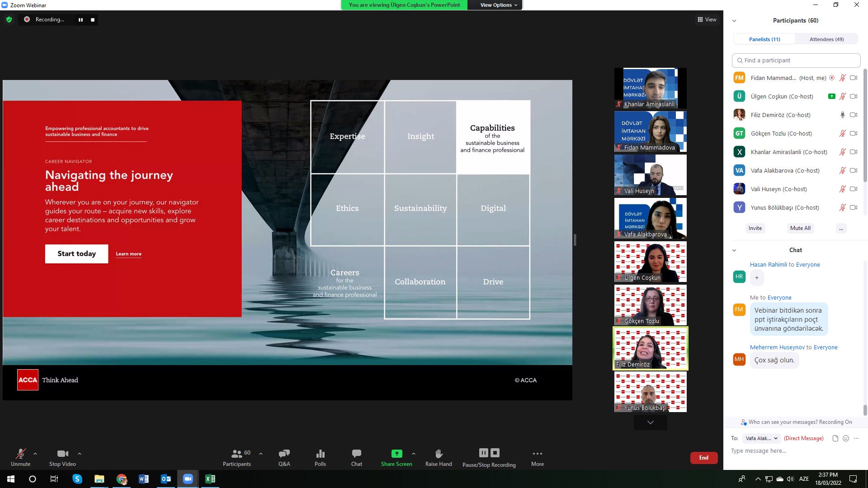Stop recording in top recording indicator

(x=93, y=19)
